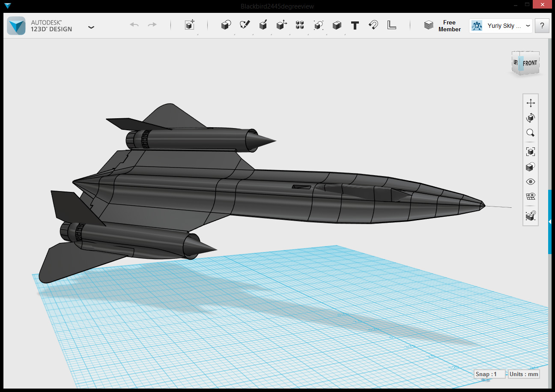The height and width of the screenshot is (392, 555).
Task: Open the Snap value selector
Action: coord(489,374)
